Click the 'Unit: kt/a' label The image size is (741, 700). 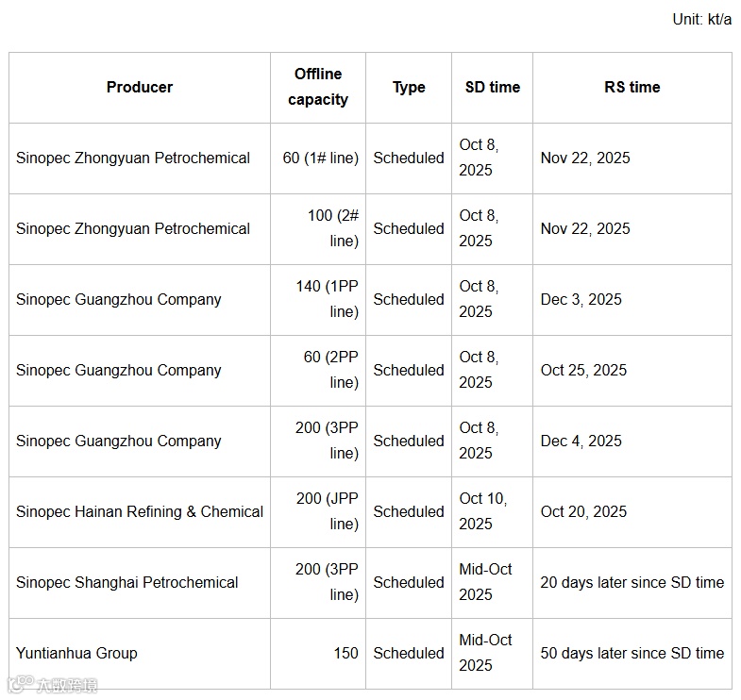click(701, 19)
